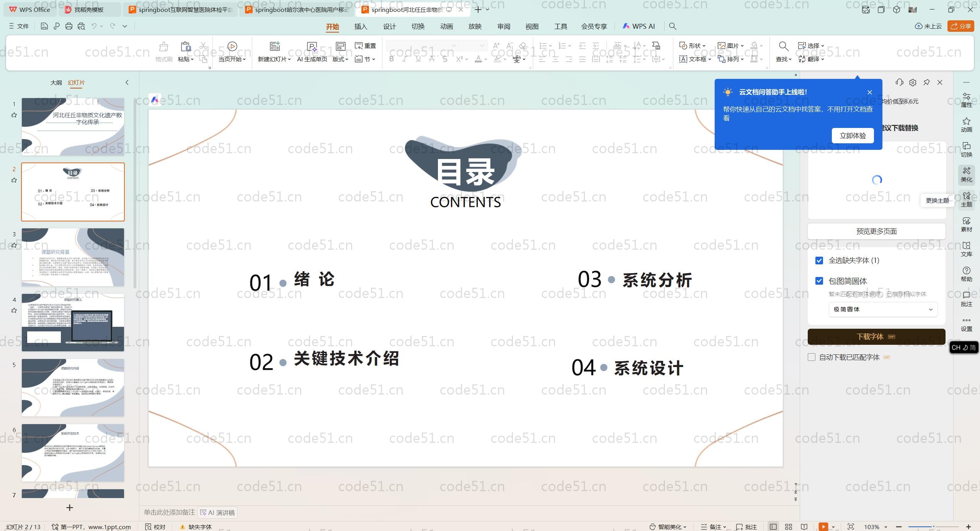The image size is (980, 531).
Task: Click the 新建幻灯片 new slide icon
Action: (274, 46)
